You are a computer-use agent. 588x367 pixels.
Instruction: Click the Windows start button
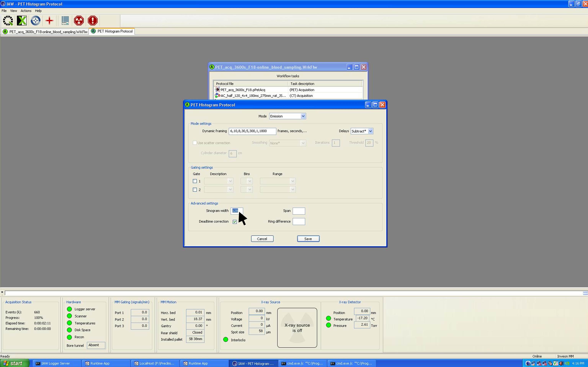coord(15,363)
